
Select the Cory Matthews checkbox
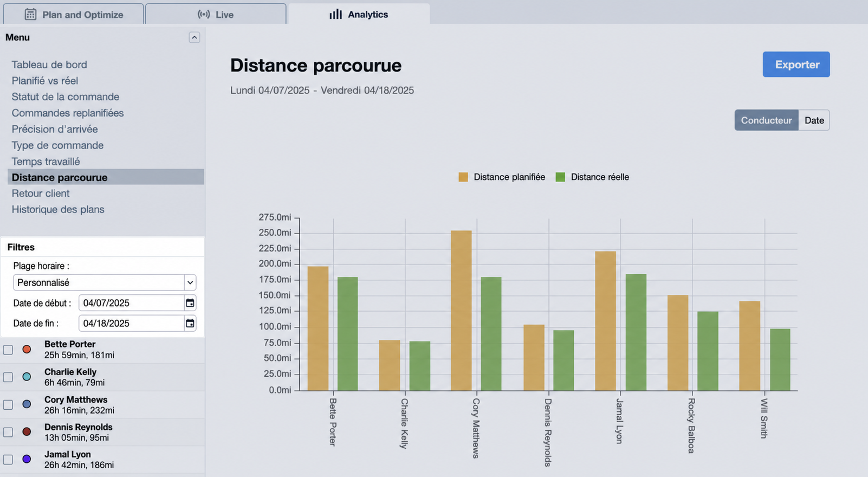point(8,405)
